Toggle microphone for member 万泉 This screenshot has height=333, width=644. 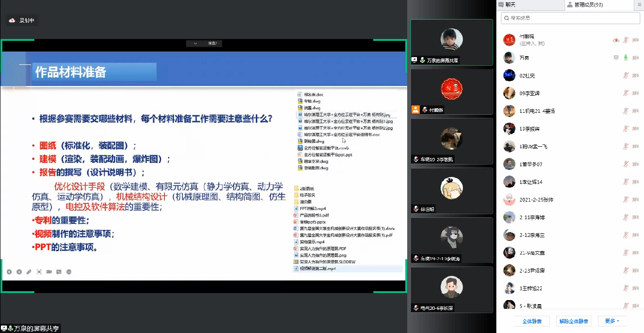626,58
